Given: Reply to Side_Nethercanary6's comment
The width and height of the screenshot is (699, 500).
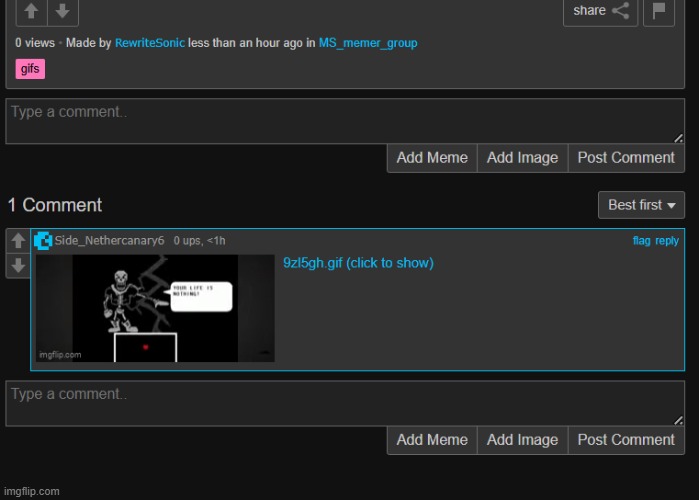Looking at the screenshot, I should [667, 241].
